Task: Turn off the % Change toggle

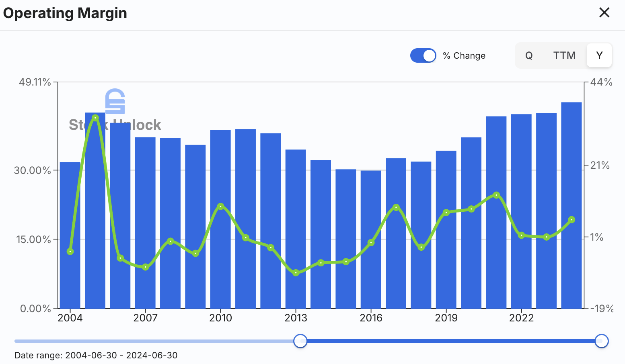Action: tap(423, 55)
